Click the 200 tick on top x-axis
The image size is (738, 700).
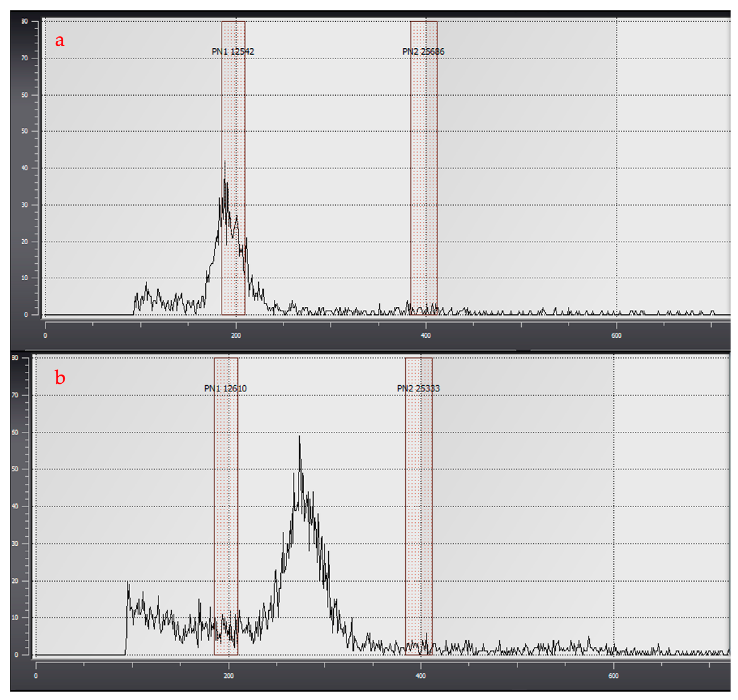coord(236,335)
